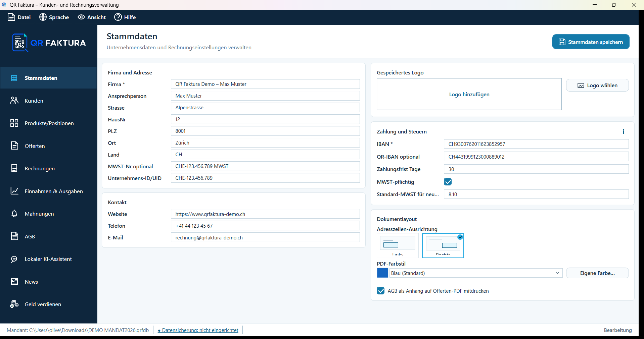This screenshot has height=339, width=644.
Task: Click the QR Faktura logo in sidebar
Action: (49, 43)
